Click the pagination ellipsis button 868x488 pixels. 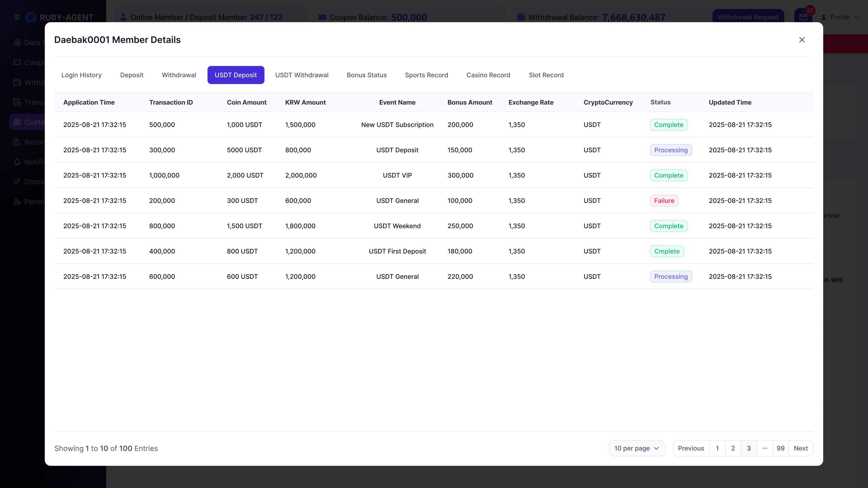(x=764, y=448)
